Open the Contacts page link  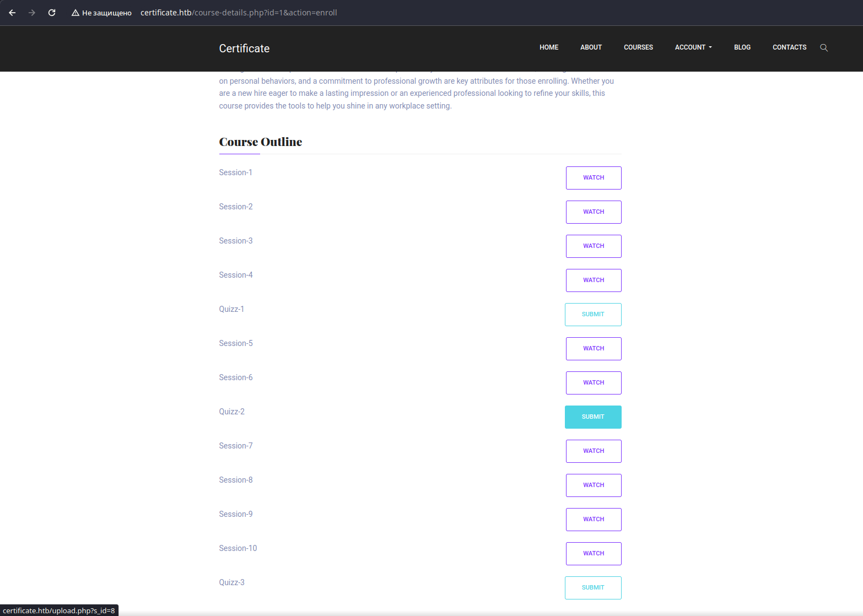(789, 47)
